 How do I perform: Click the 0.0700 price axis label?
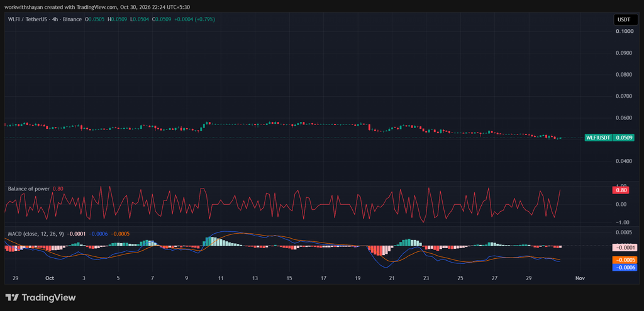pyautogui.click(x=623, y=96)
